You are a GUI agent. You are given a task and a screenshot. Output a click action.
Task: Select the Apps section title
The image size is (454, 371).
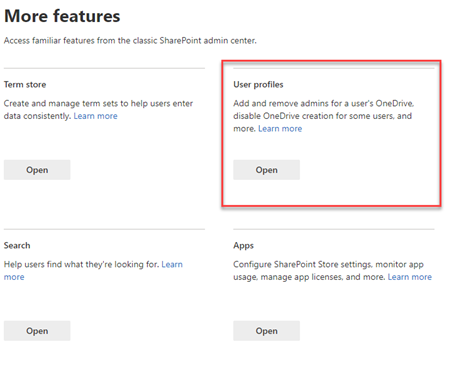243,246
